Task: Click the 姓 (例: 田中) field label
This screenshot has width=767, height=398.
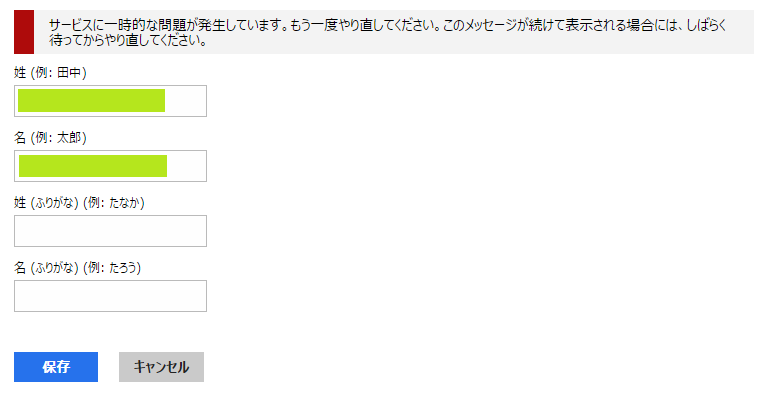Action: 50,73
